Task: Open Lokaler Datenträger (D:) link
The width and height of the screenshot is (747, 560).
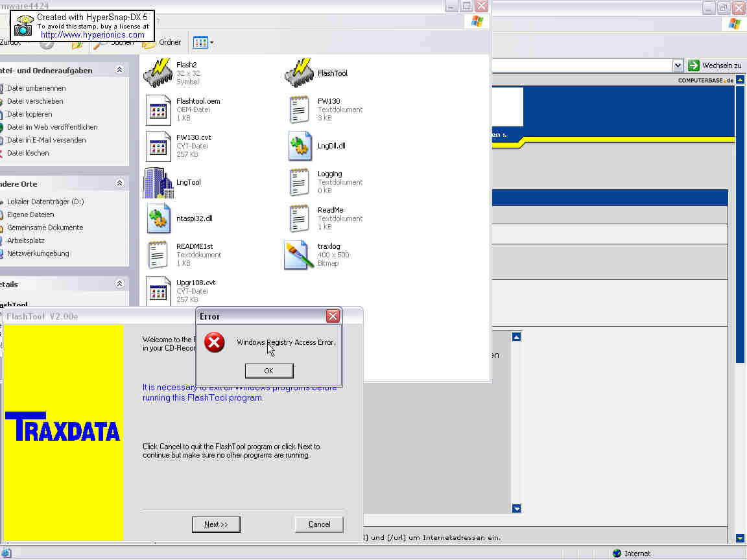Action: 45,202
